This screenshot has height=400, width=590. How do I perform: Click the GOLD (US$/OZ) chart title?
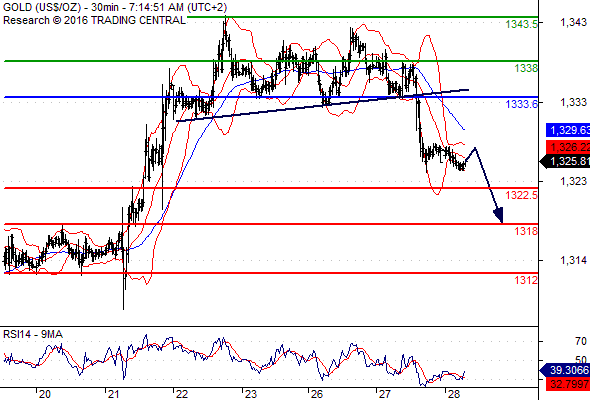click(x=42, y=8)
